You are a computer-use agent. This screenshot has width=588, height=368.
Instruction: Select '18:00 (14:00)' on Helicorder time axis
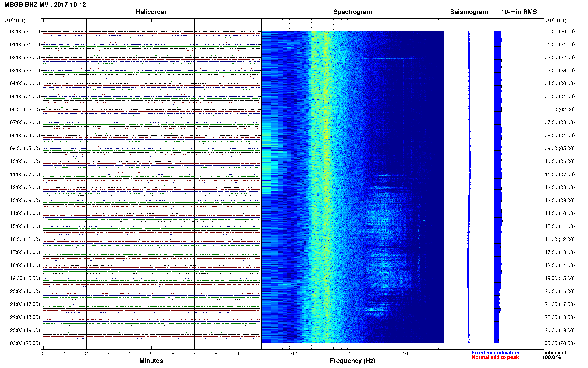(25, 265)
